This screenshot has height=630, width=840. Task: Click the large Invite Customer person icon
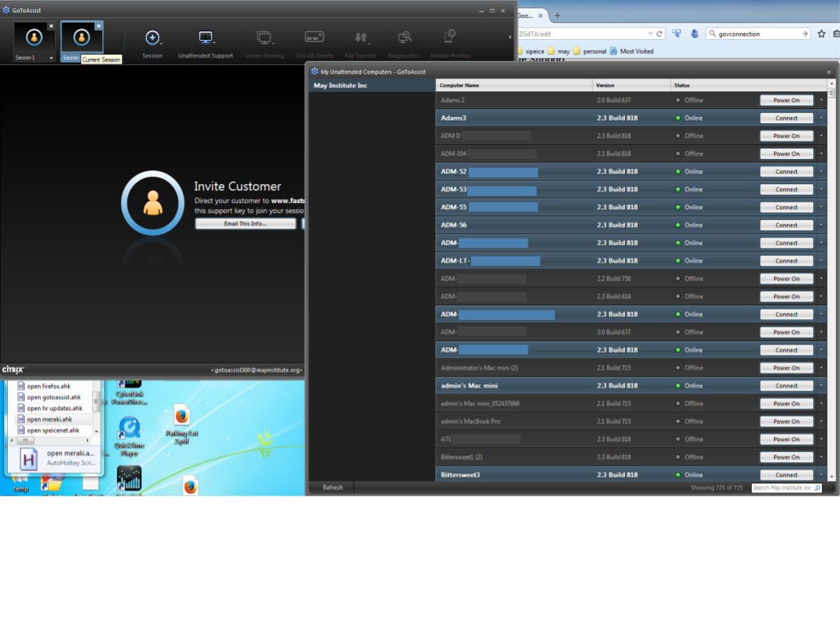tap(152, 203)
